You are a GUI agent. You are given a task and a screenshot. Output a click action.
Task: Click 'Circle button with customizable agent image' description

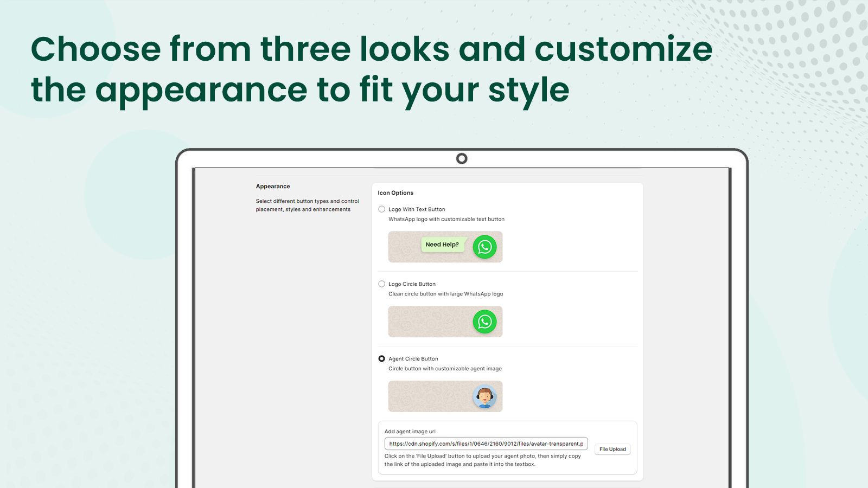tap(445, 369)
